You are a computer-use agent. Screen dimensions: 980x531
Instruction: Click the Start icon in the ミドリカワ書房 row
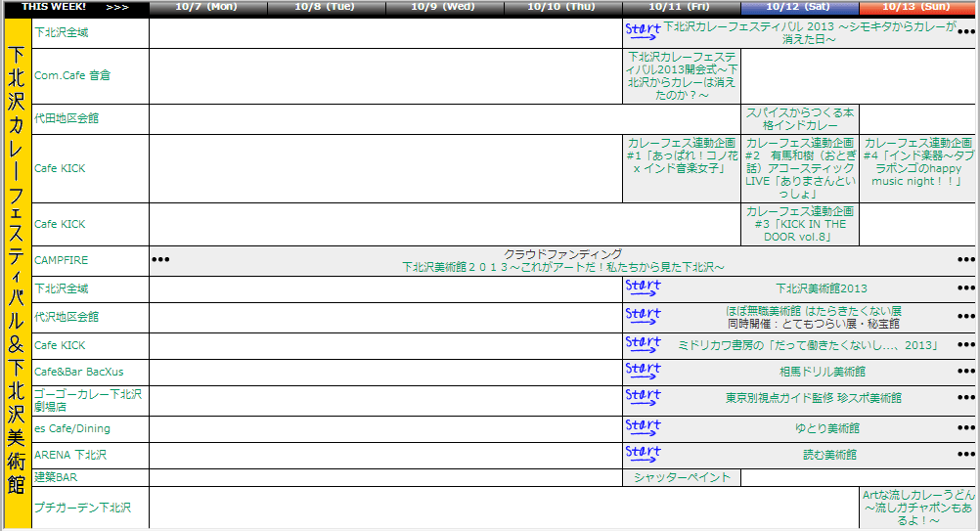643,345
